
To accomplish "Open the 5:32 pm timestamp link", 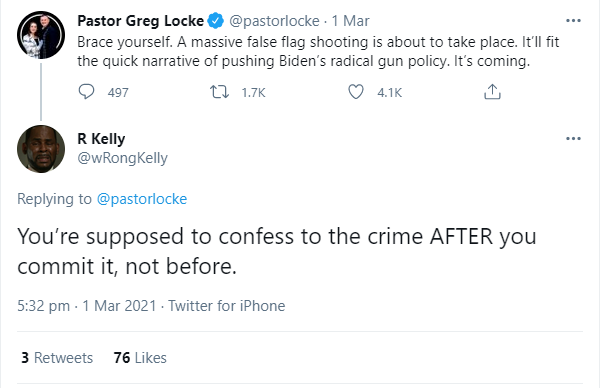I will pyautogui.click(x=43, y=306).
